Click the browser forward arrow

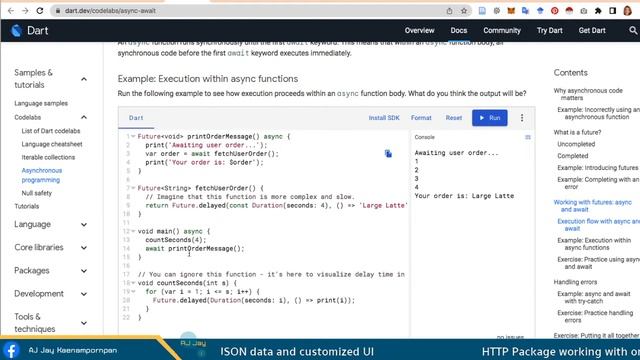click(25, 11)
